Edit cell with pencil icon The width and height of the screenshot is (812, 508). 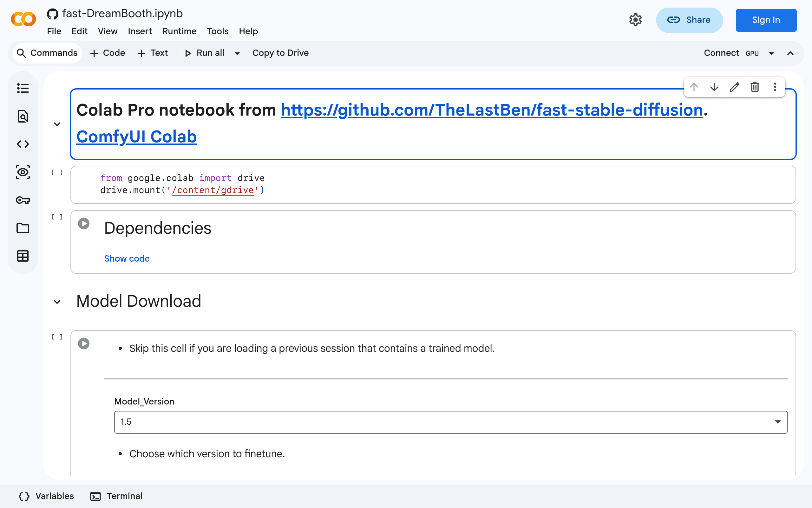(735, 87)
